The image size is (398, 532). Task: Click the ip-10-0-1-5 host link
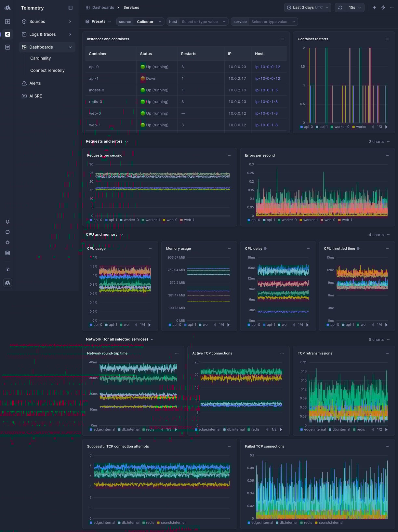coord(266,90)
